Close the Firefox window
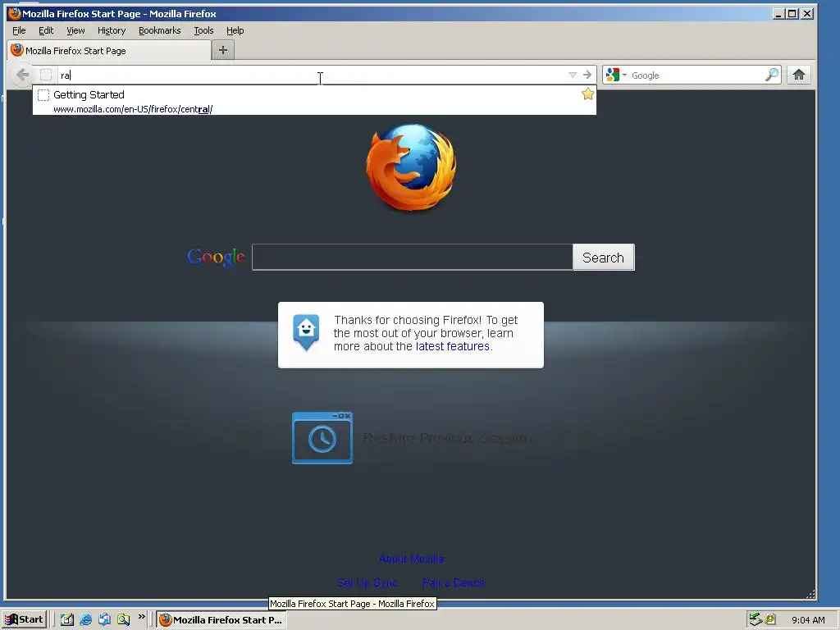This screenshot has height=630, width=840. (x=807, y=13)
